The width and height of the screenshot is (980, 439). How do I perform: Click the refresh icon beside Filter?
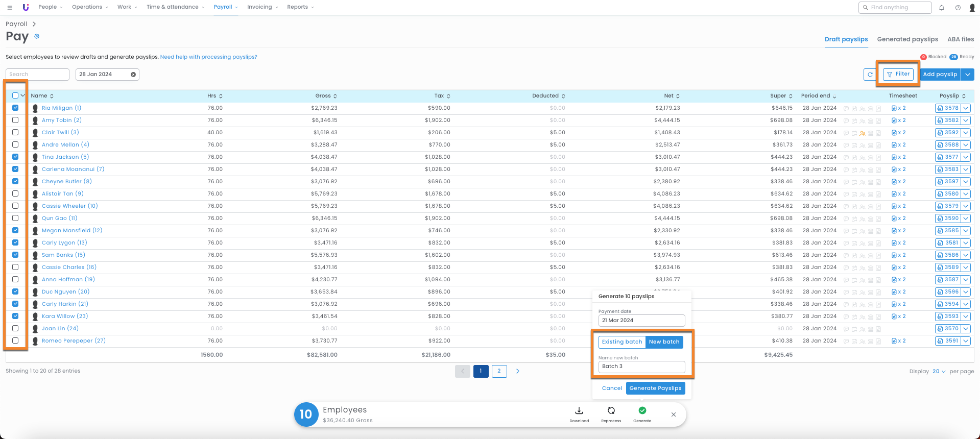pos(870,75)
